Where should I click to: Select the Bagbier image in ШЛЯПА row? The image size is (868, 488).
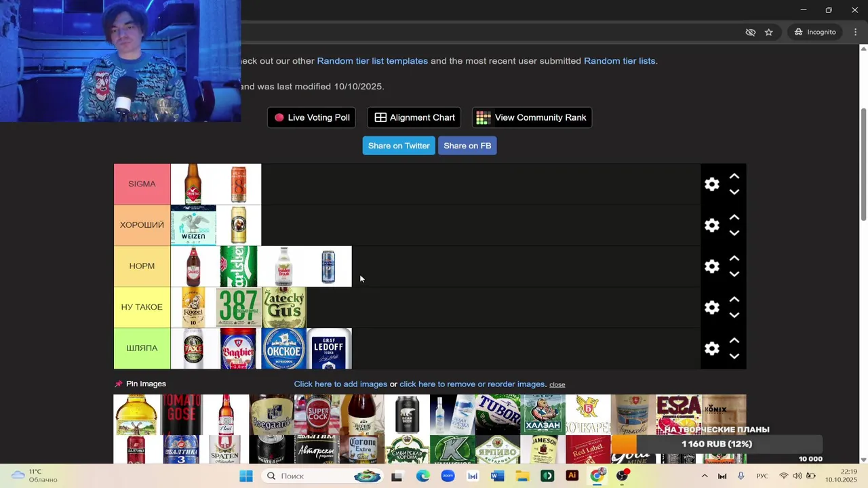click(239, 348)
